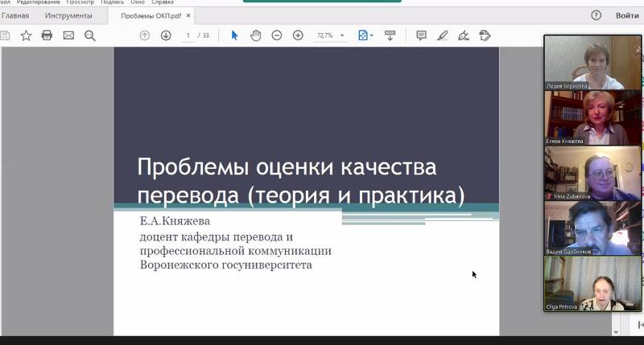644x345 pixels.
Task: Click the star bookmark icon
Action: pos(26,35)
